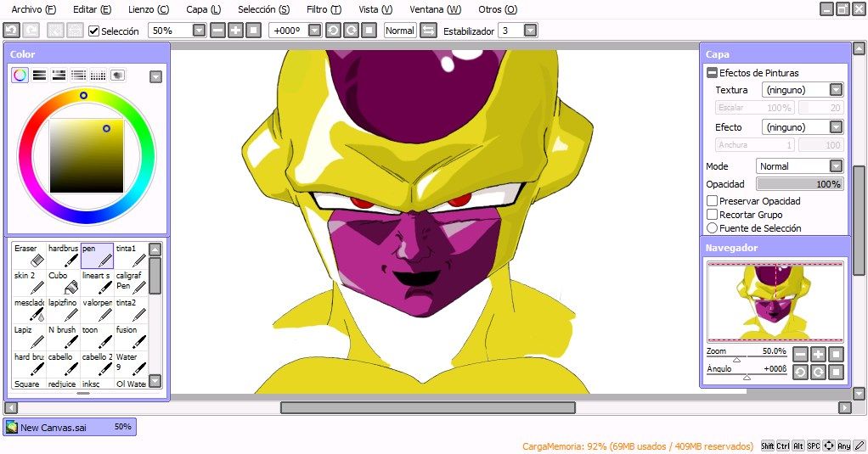Click the undo arrow in toolbar
This screenshot has height=454, width=868.
12,31
